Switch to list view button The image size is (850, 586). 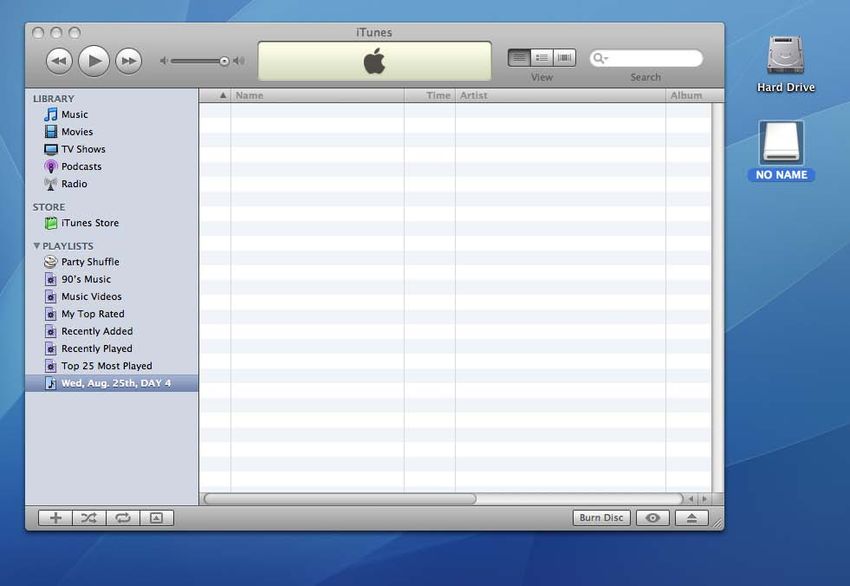(519, 57)
